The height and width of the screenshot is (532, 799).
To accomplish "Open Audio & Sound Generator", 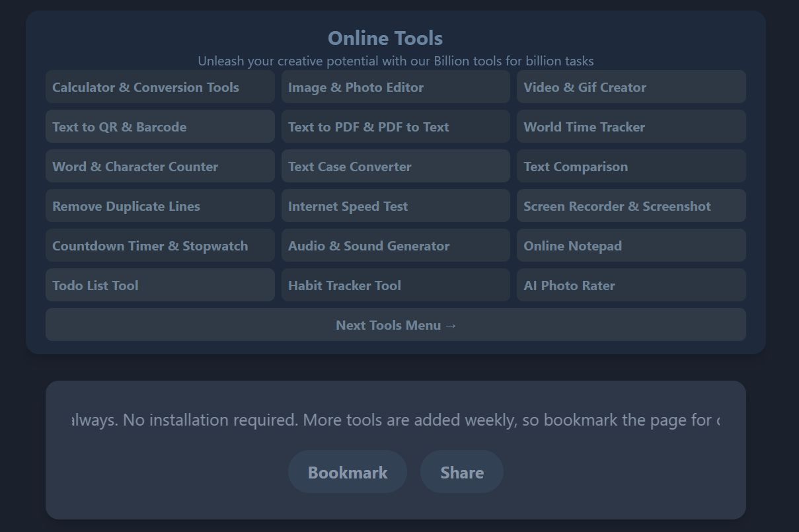I will coord(395,246).
